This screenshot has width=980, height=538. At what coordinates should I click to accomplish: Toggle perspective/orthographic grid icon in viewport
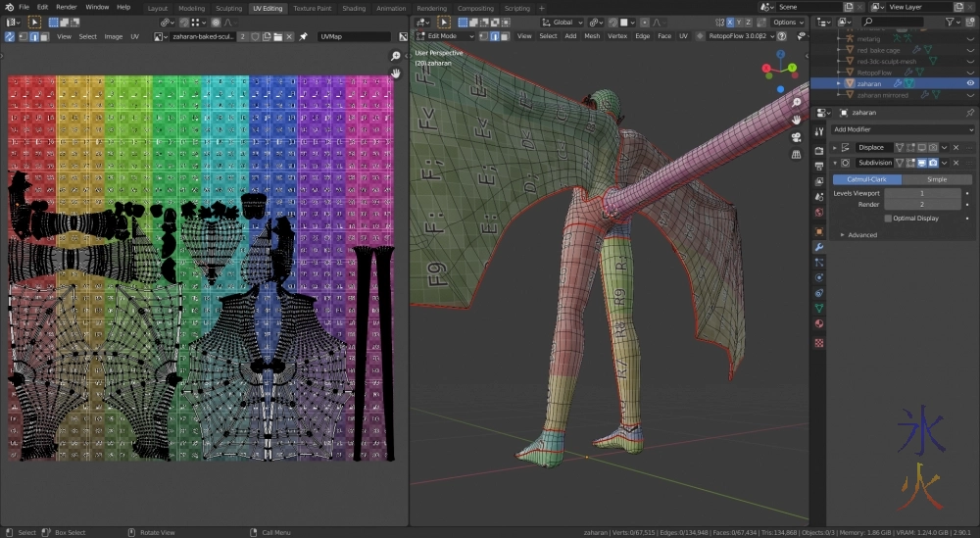[797, 154]
